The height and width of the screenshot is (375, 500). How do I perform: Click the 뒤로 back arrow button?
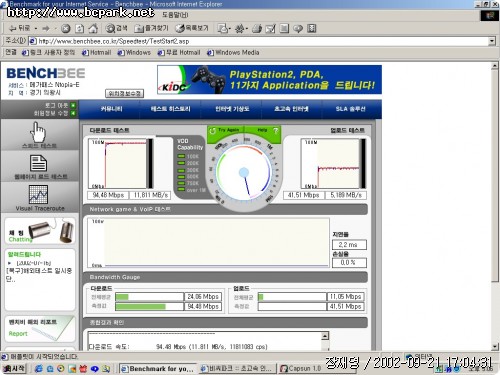(x=19, y=28)
